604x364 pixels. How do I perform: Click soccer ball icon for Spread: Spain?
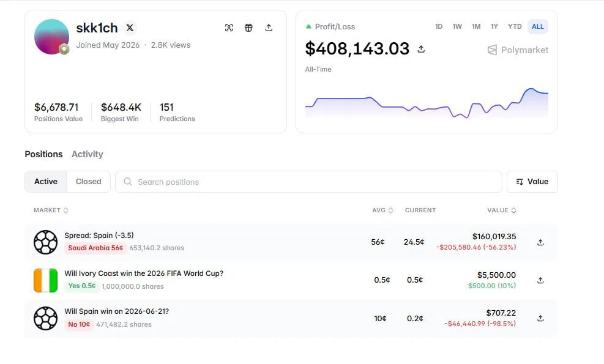click(x=45, y=242)
